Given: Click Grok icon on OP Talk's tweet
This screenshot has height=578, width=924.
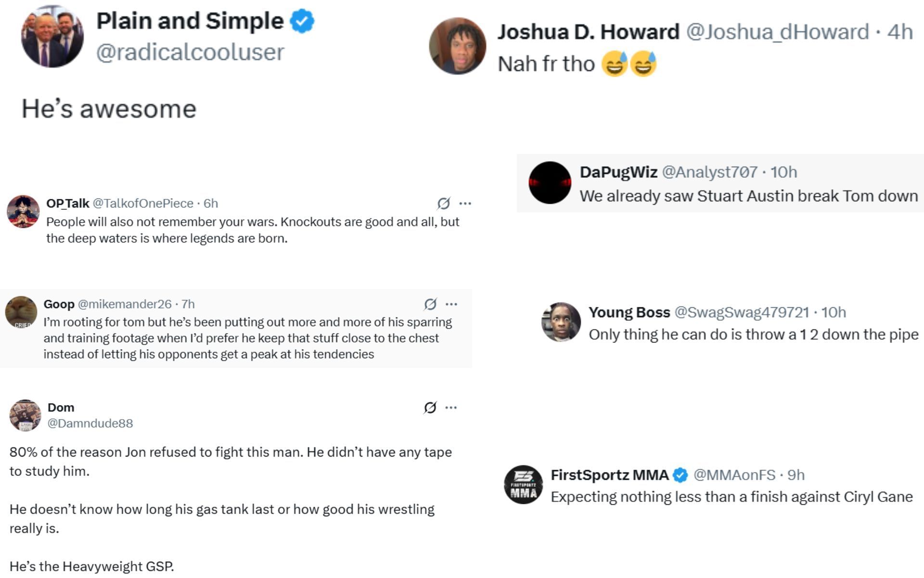Looking at the screenshot, I should click(443, 204).
